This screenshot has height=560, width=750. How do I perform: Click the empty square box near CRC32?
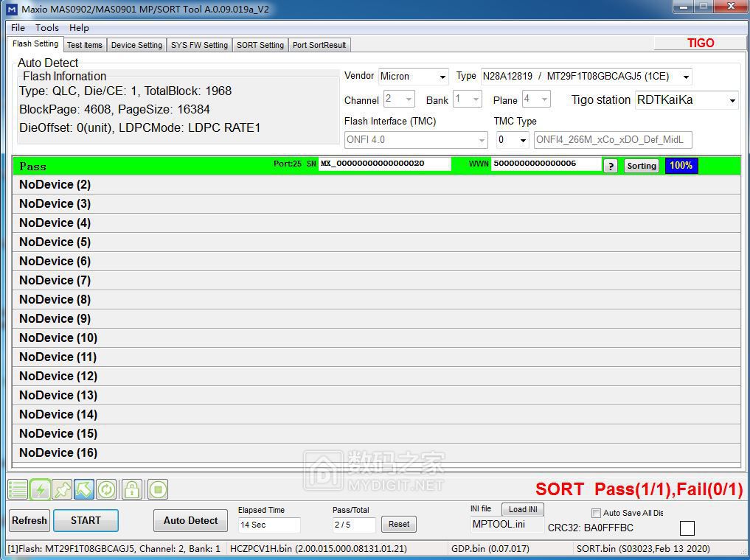click(x=687, y=528)
